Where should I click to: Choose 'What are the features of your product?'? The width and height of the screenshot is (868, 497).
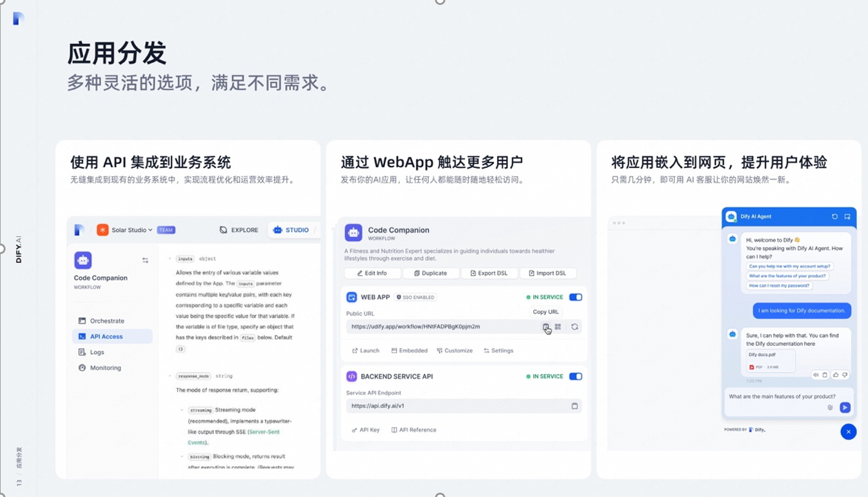pos(787,276)
